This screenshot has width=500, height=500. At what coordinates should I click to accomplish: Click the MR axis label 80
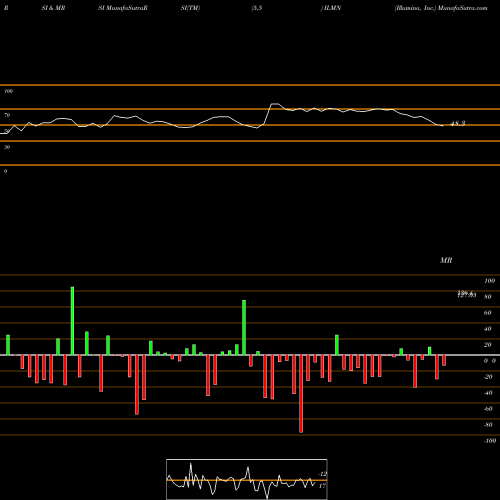tap(488, 297)
